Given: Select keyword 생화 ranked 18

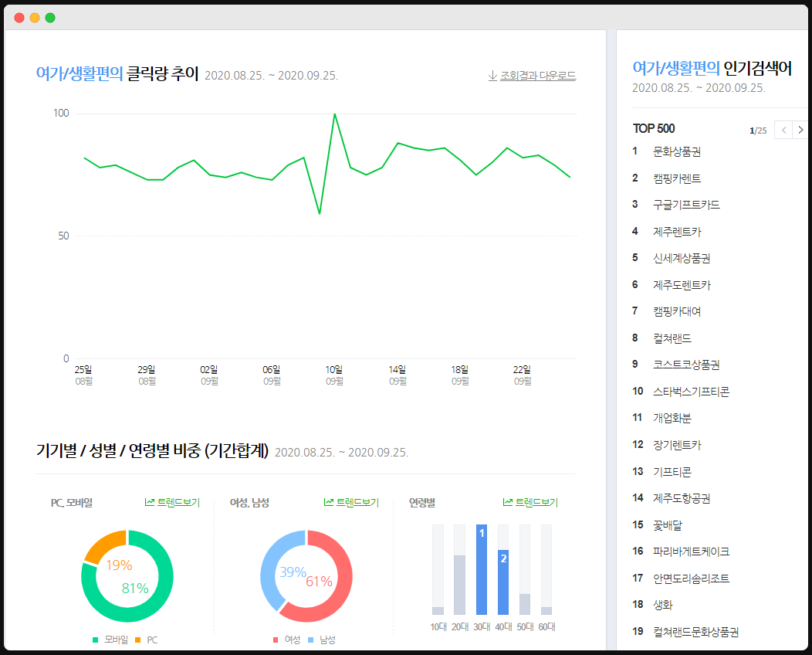Looking at the screenshot, I should coord(663,605).
